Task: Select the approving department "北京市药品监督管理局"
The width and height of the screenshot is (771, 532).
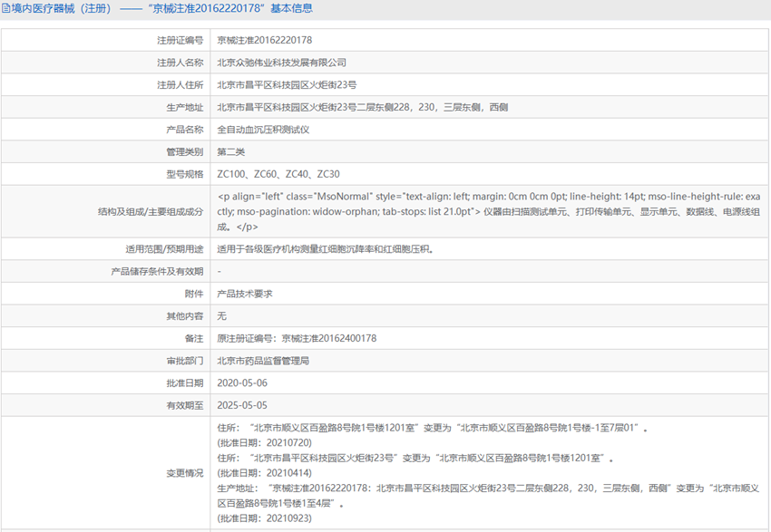Action: click(264, 361)
